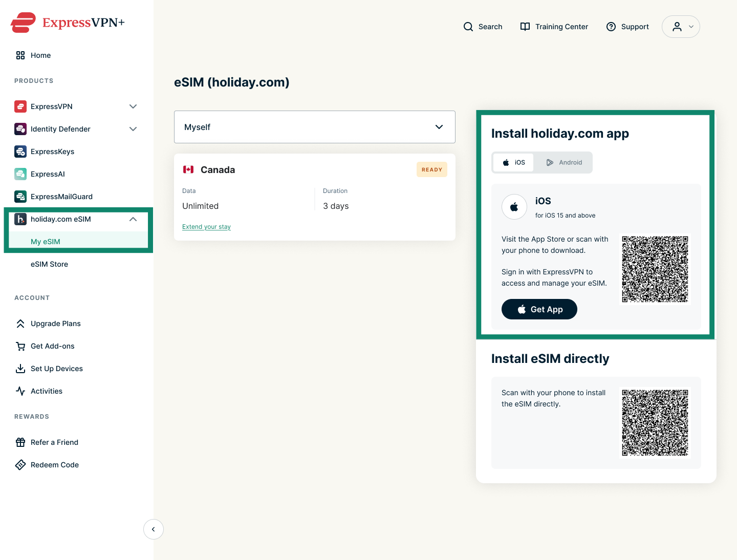
Task: Click the iOS app download QR code
Action: 655,269
